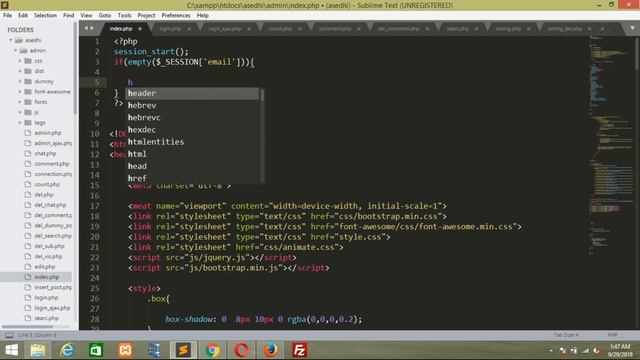The image size is (640, 360).
Task: Choose hebrev from the autocomplete list
Action: click(x=192, y=105)
